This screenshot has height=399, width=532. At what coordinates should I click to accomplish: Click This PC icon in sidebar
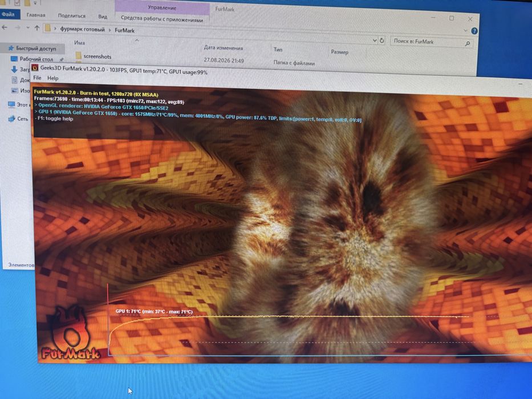tap(11, 104)
